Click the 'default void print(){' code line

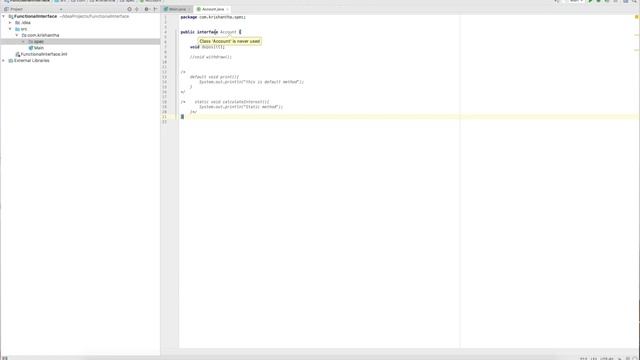(214, 77)
